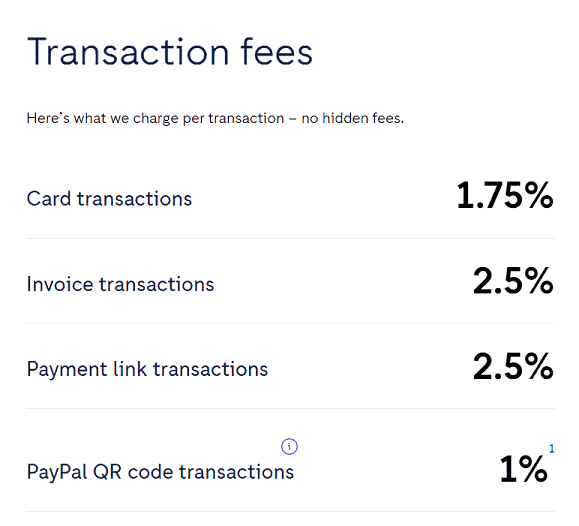Image resolution: width=579 pixels, height=526 pixels.
Task: Select the Payment link transactions label
Action: [147, 369]
